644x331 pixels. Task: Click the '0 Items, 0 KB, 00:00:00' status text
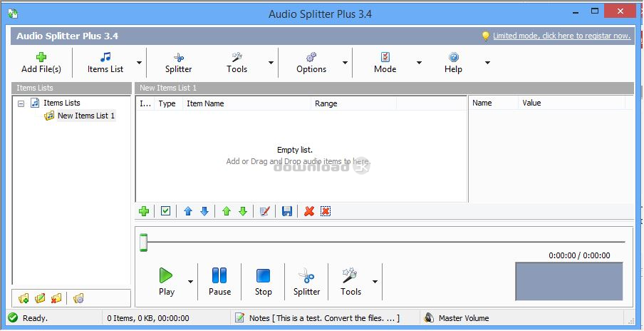coord(148,318)
